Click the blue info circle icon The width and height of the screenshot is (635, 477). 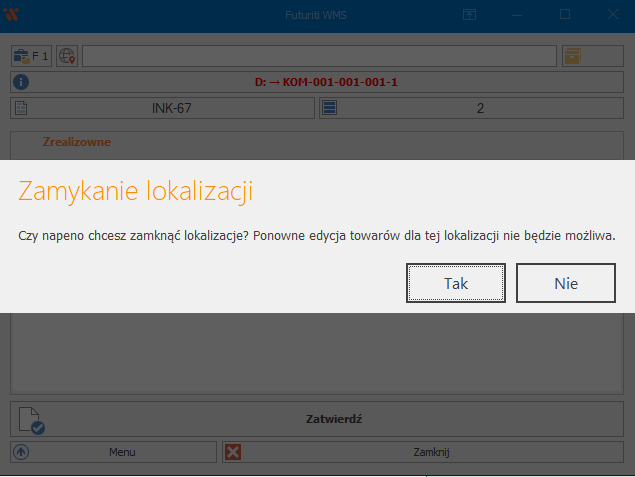[20, 82]
